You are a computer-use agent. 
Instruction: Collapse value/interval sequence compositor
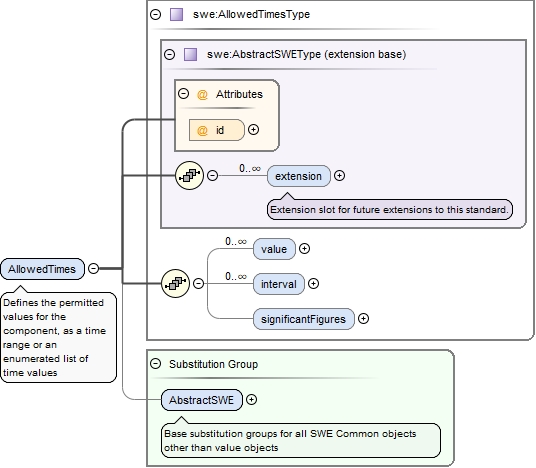[x=199, y=284]
